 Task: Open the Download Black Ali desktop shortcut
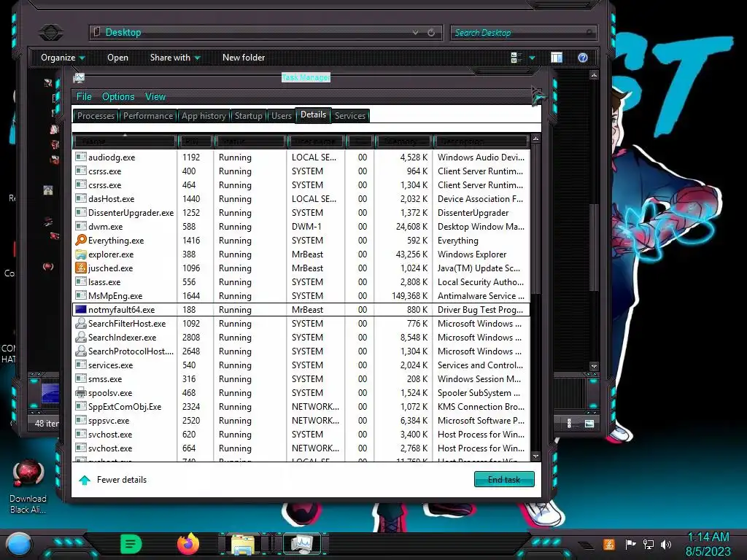pyautogui.click(x=28, y=486)
